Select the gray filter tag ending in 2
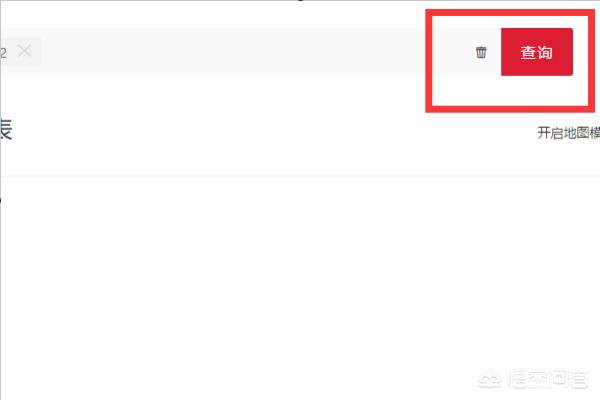The height and width of the screenshot is (400, 600). pyautogui.click(x=20, y=51)
